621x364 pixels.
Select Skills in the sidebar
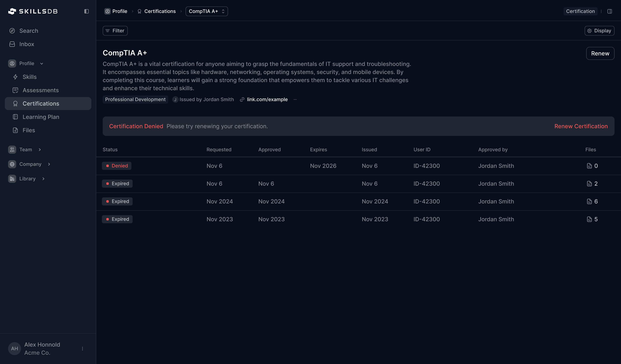point(30,77)
